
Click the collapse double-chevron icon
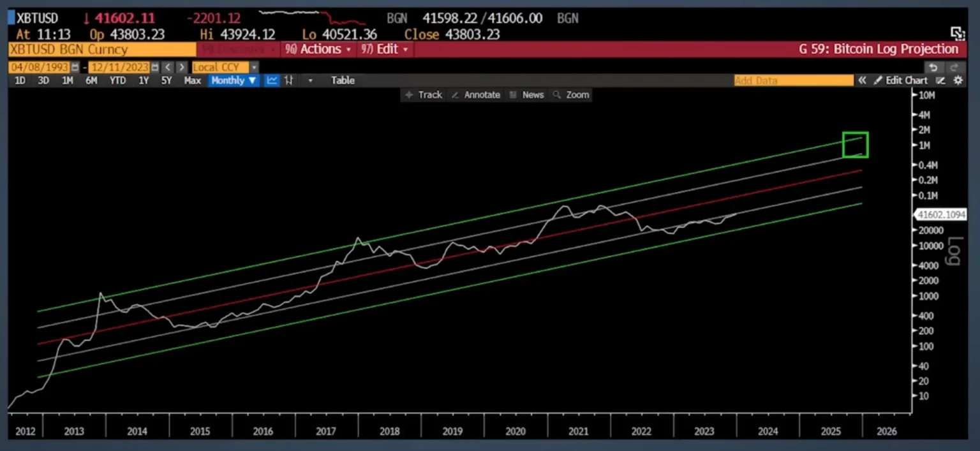pyautogui.click(x=862, y=80)
